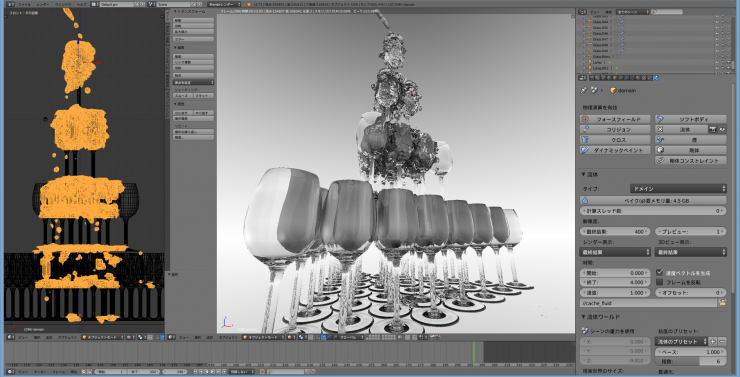Toggle フレームを反転 checkbox
This screenshot has height=377, width=740.
click(x=660, y=282)
